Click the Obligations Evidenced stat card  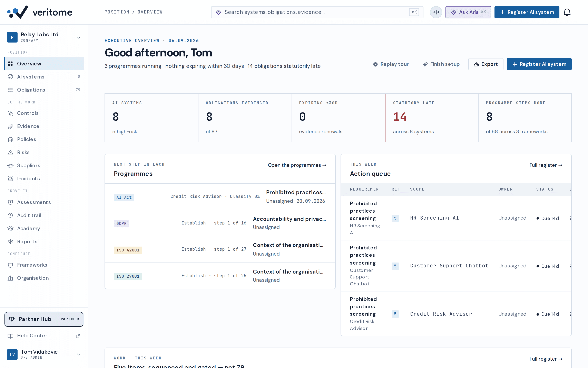[245, 118]
